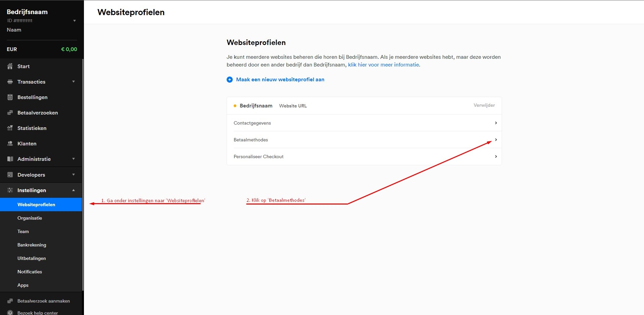Select Organisatie in the settings submenu
644x315 pixels.
click(x=30, y=218)
